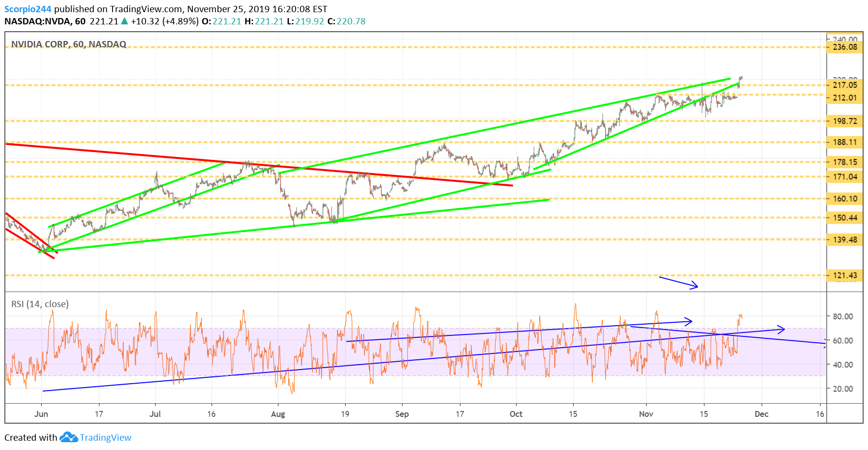Click the Aug date on time axis
868x450 pixels.
278,414
